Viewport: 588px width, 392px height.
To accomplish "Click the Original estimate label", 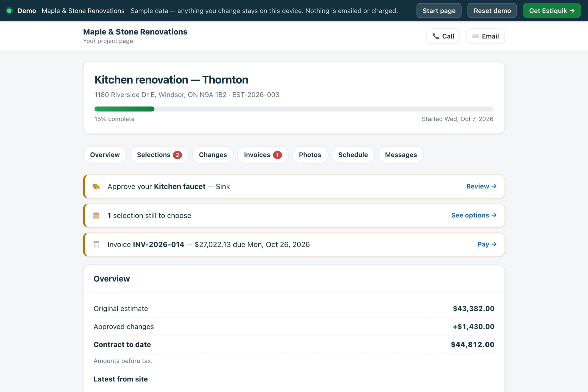I will click(x=121, y=309).
